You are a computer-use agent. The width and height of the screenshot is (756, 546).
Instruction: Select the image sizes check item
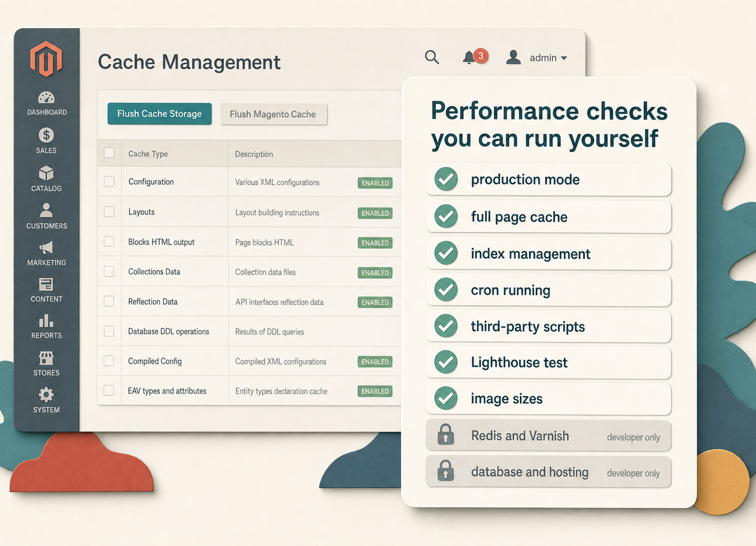click(x=549, y=398)
